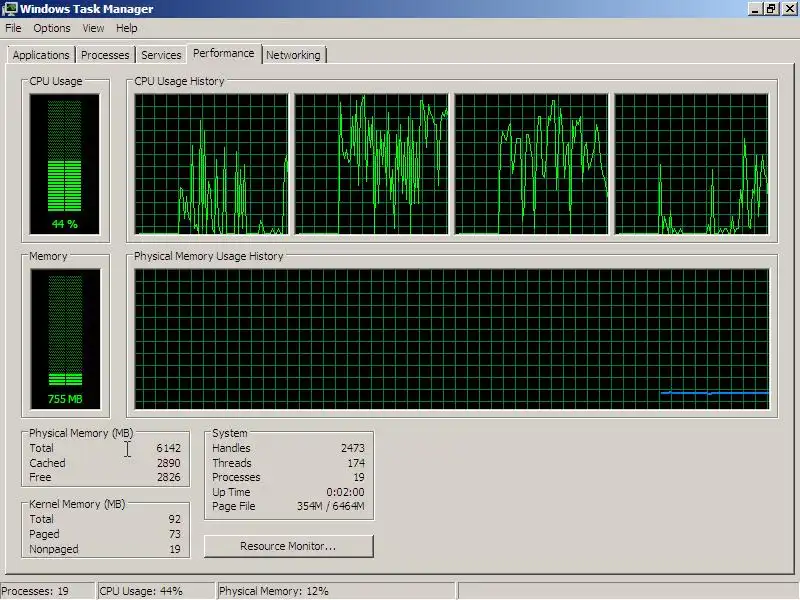Close the Task Manager window

pyautogui.click(x=789, y=9)
